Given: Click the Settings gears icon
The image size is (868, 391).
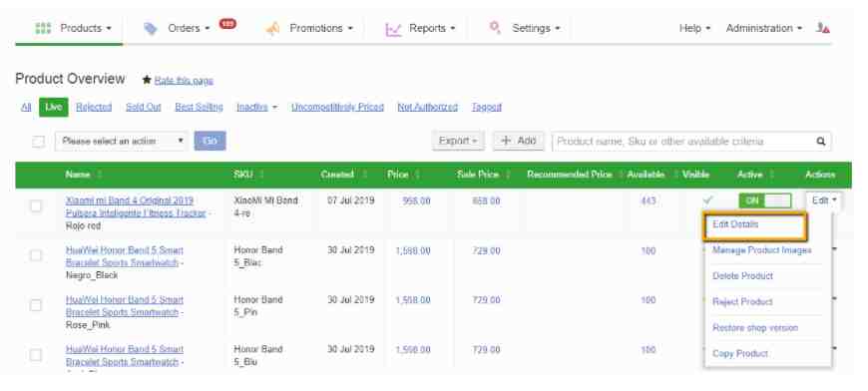Looking at the screenshot, I should pos(495,28).
